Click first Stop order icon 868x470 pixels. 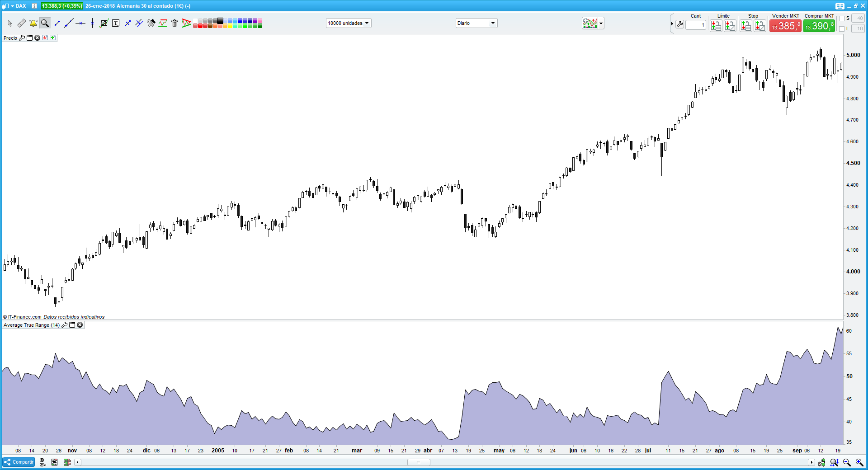pyautogui.click(x=745, y=26)
